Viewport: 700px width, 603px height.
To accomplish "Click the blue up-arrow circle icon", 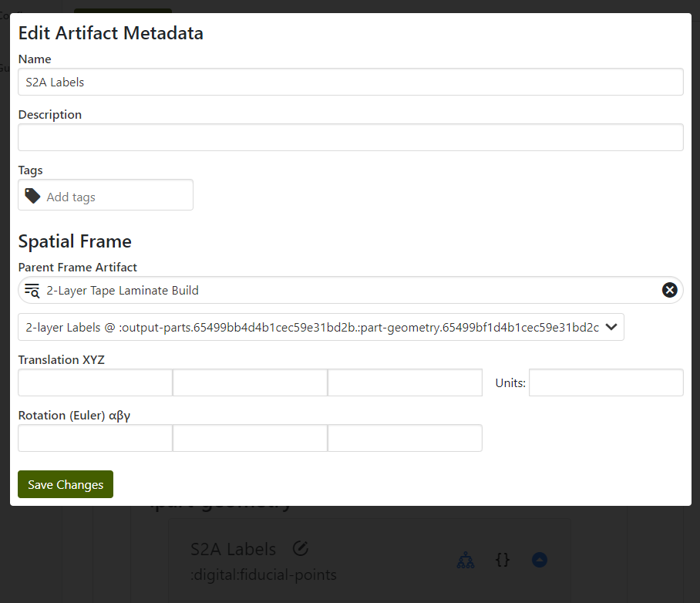I will tap(540, 560).
